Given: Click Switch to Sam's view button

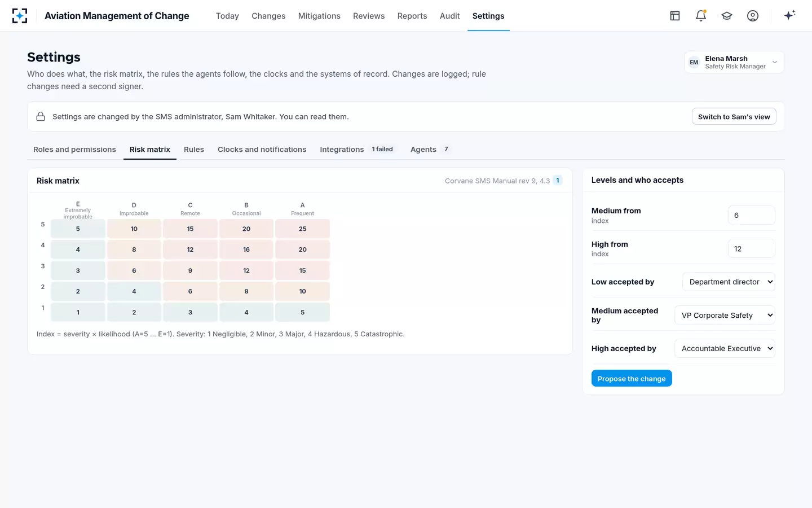Looking at the screenshot, I should point(734,117).
